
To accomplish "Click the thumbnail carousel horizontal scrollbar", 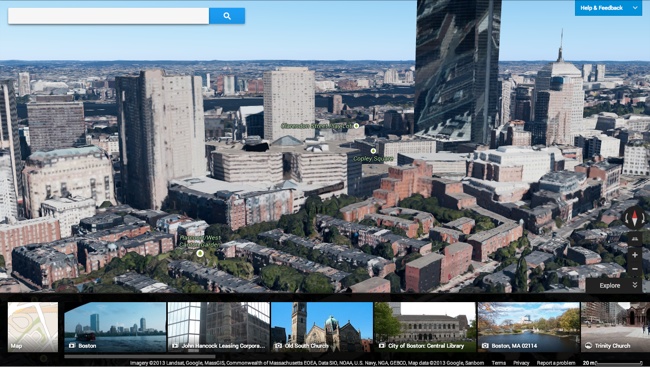I will pos(140,356).
